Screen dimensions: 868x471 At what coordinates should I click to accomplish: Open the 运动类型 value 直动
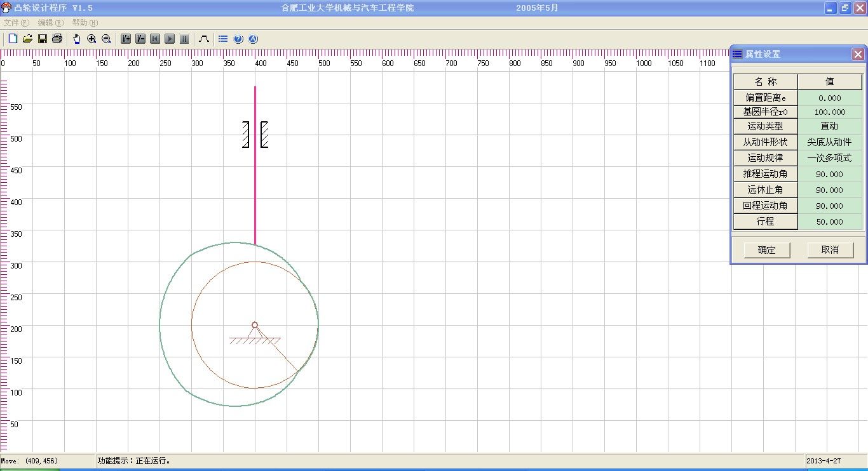click(830, 126)
